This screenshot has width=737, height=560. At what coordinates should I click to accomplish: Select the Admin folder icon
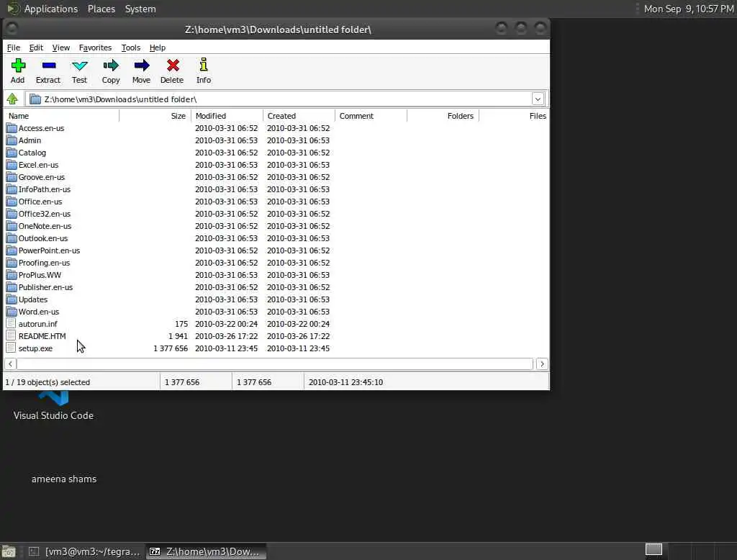pyautogui.click(x=12, y=140)
